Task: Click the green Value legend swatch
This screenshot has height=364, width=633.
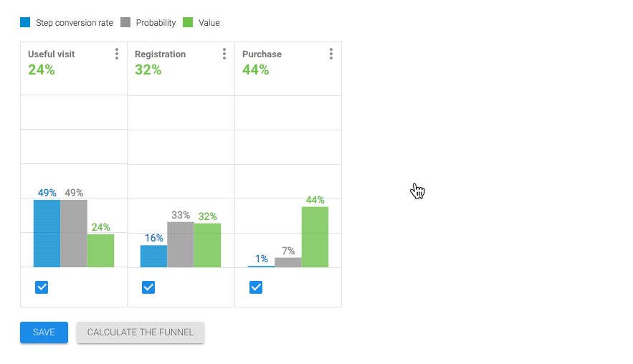Action: coord(188,22)
